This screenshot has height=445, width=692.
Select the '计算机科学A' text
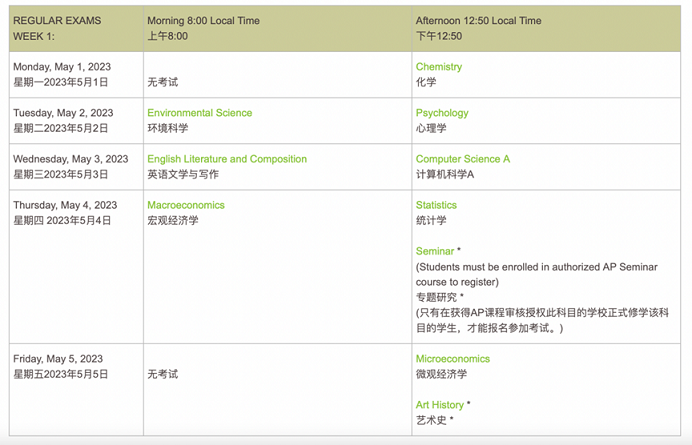[x=445, y=174]
